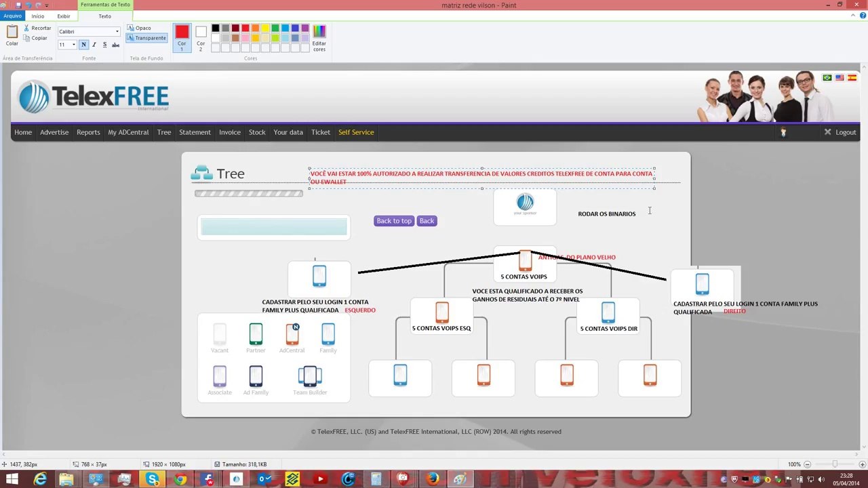Image resolution: width=868 pixels, height=488 pixels.
Task: Click the Redo arrow in quick access toolbar
Action: pyautogui.click(x=38, y=5)
